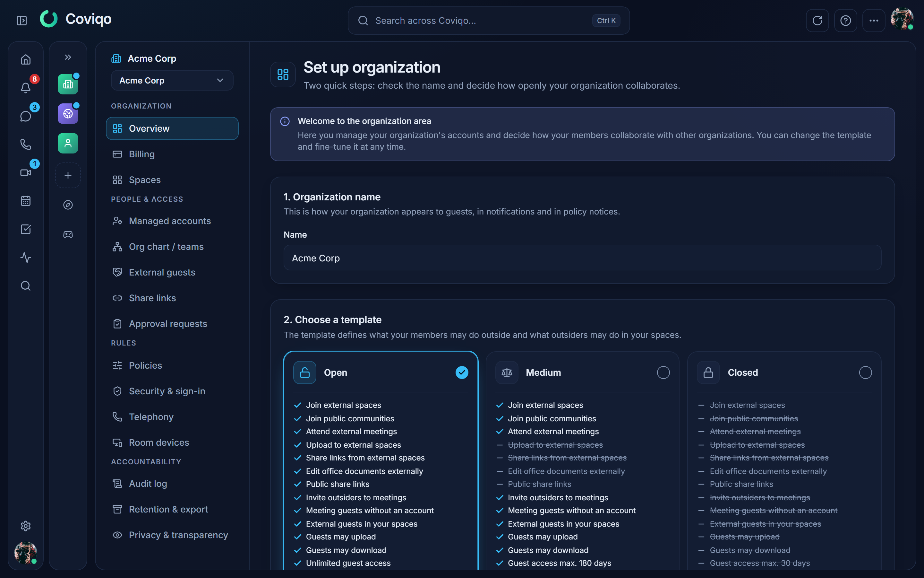The image size is (924, 578).
Task: Open the calendar icon
Action: pos(26,201)
